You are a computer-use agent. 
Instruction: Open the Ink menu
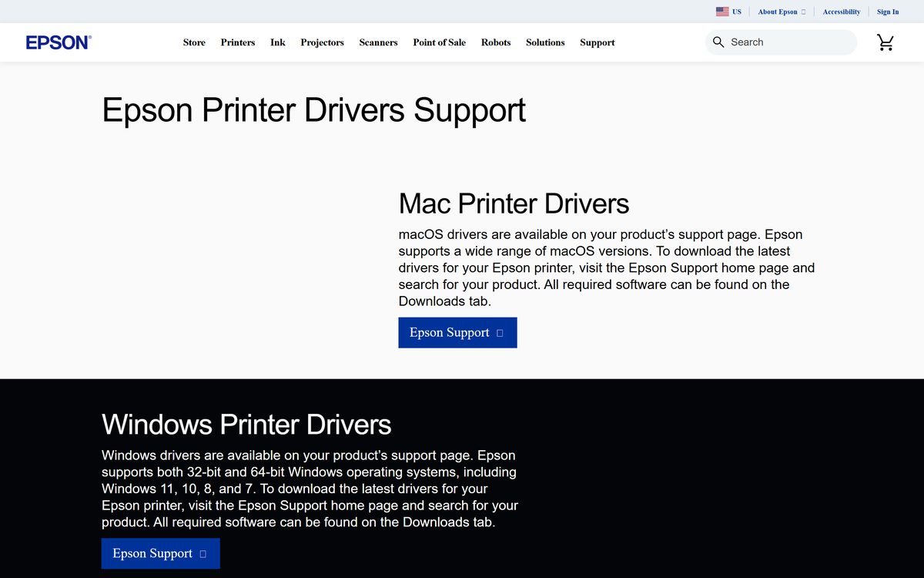(278, 42)
